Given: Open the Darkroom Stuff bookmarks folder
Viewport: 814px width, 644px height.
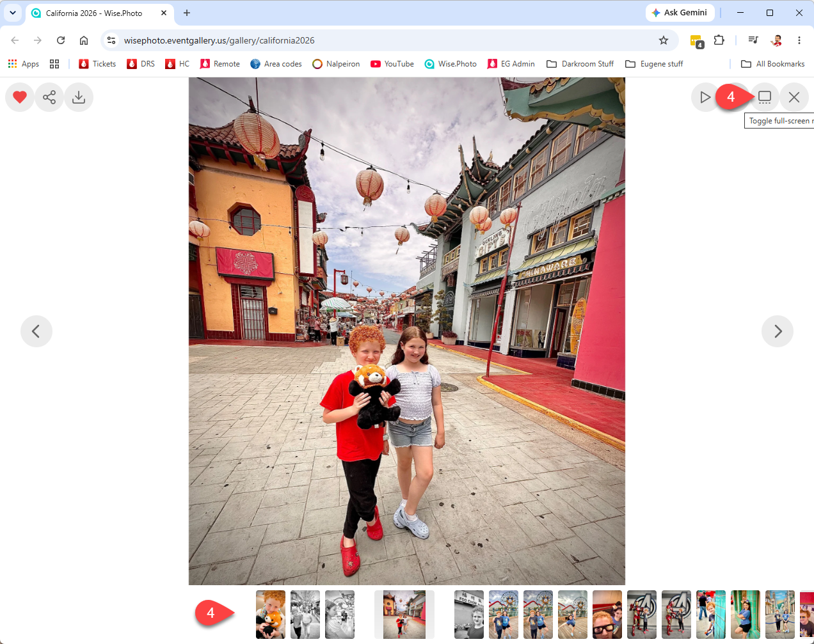Looking at the screenshot, I should [580, 64].
